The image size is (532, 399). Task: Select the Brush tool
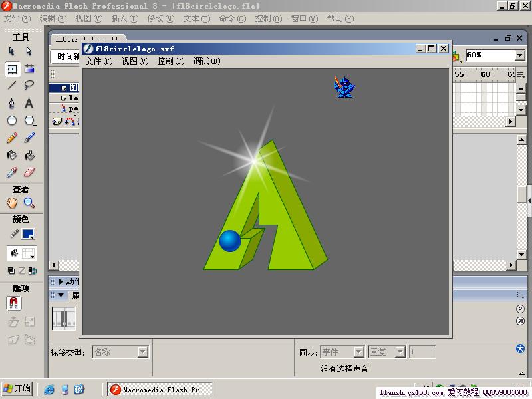[29, 138]
